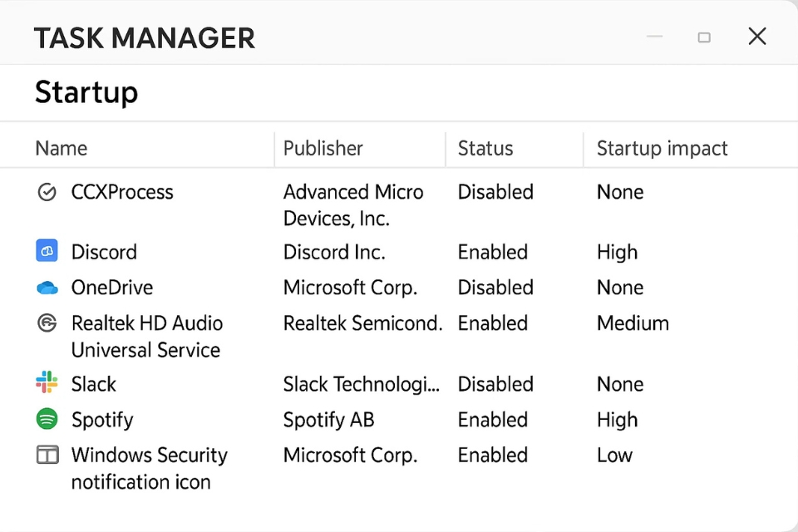Viewport: 798px width, 532px height.
Task: Click the Discord app icon
Action: click(47, 251)
